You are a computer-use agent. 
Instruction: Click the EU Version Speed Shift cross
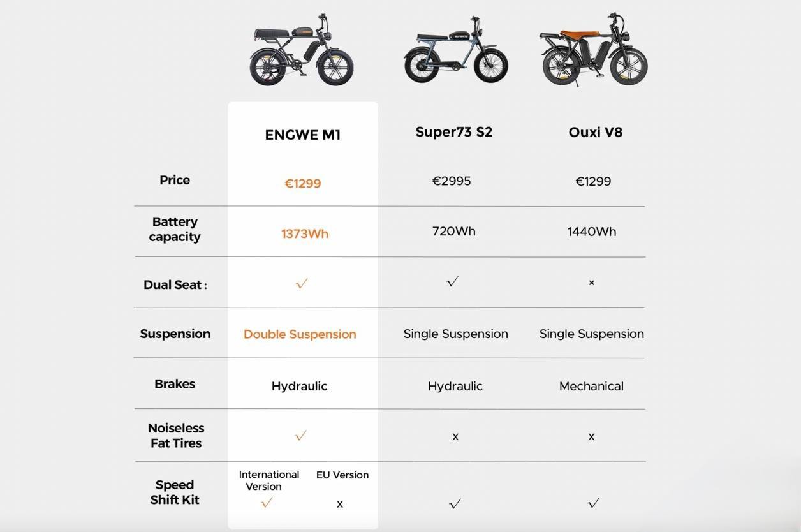click(340, 504)
